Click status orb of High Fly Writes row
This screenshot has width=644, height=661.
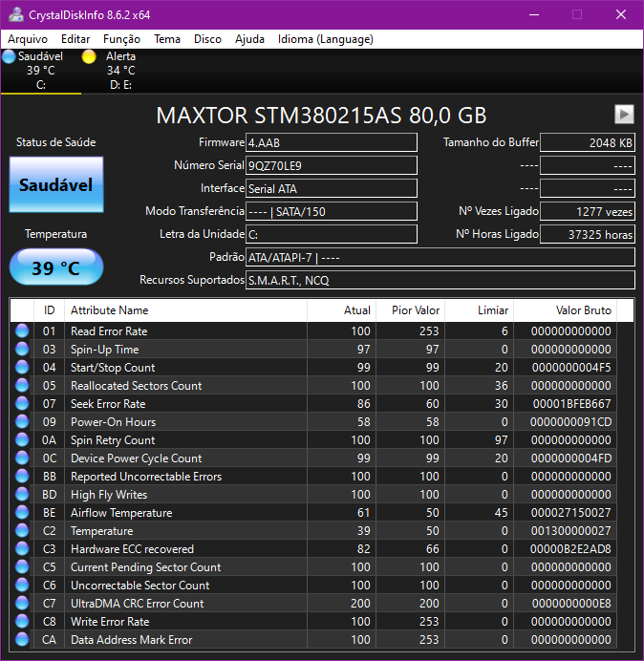[x=22, y=494]
